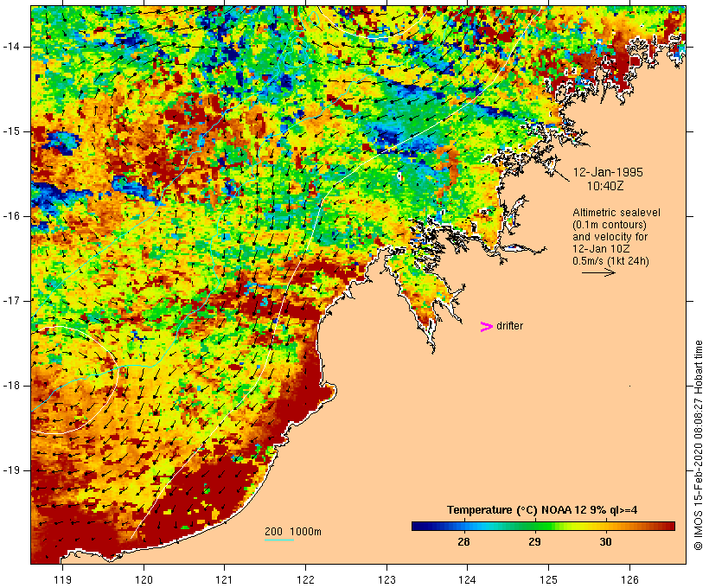Click the longitude label 121
Viewport: 709px width, 588px height.
(x=224, y=579)
